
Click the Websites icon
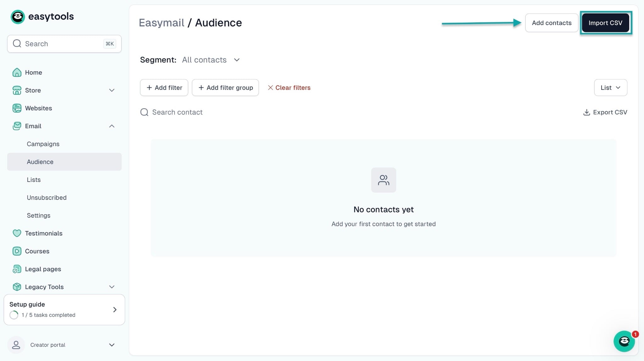click(17, 108)
